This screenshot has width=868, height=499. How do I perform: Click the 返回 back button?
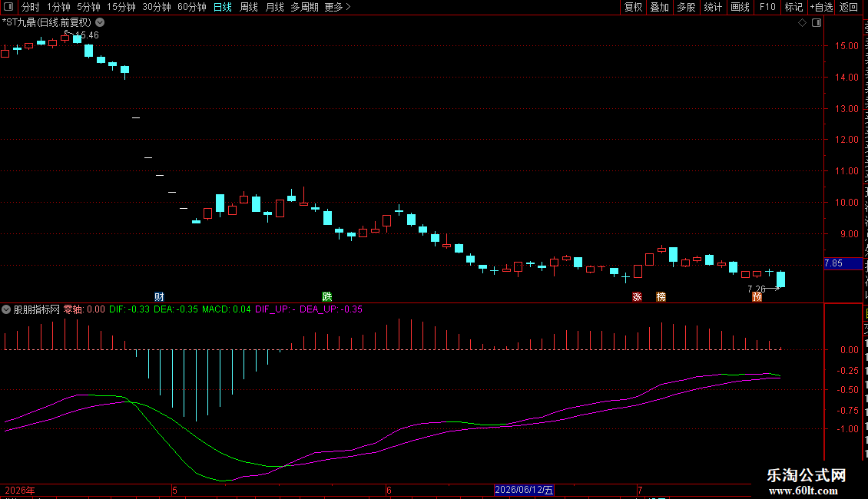tap(848, 7)
